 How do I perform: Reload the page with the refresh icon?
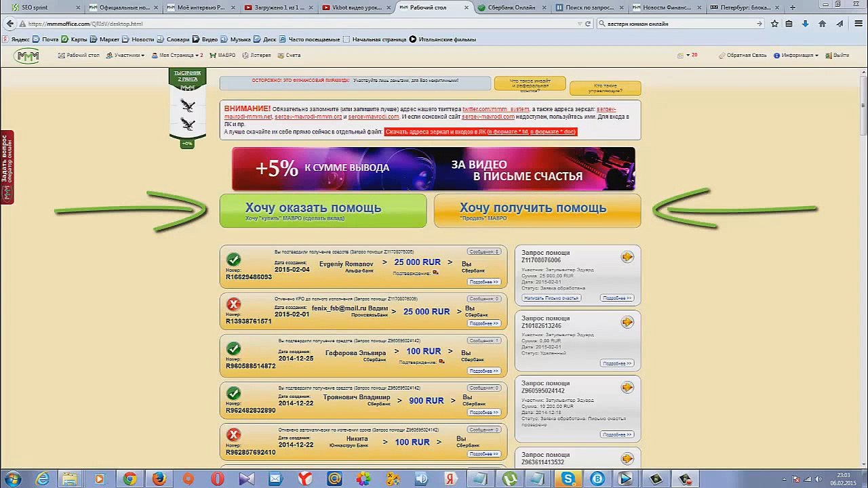coord(588,23)
